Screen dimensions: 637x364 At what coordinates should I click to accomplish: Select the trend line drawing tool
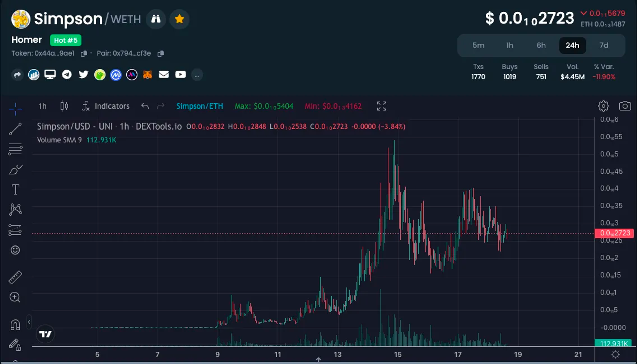point(15,129)
